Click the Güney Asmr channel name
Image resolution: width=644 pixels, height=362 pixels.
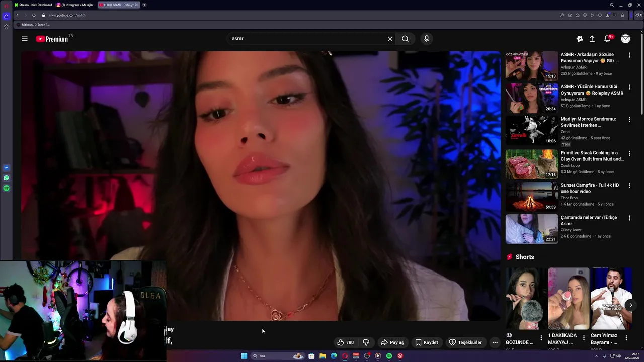pyautogui.click(x=571, y=230)
